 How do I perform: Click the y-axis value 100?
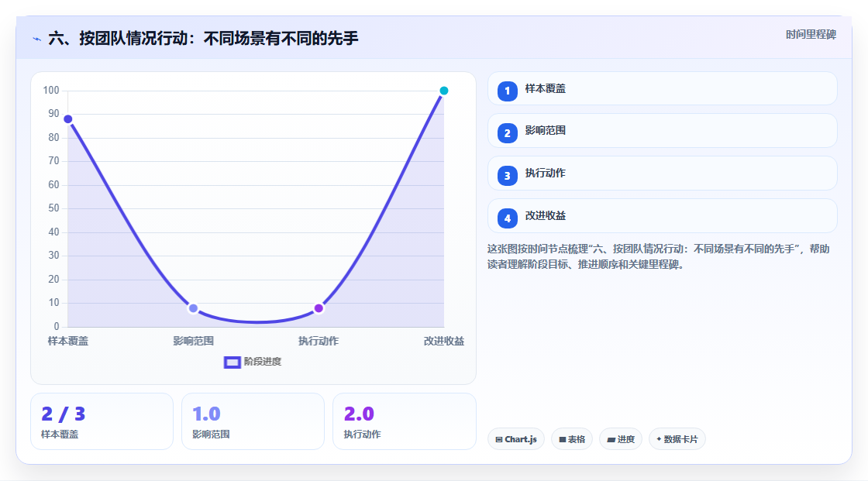[x=51, y=90]
